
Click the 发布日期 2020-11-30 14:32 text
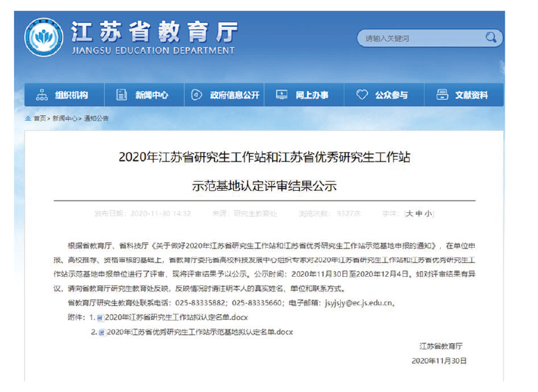tap(143, 214)
